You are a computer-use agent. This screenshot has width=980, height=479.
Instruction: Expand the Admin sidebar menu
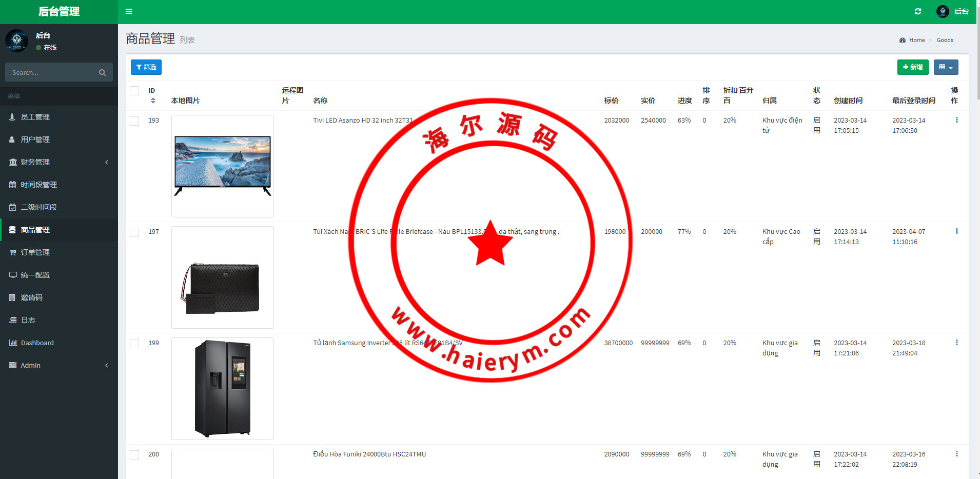pyautogui.click(x=59, y=365)
